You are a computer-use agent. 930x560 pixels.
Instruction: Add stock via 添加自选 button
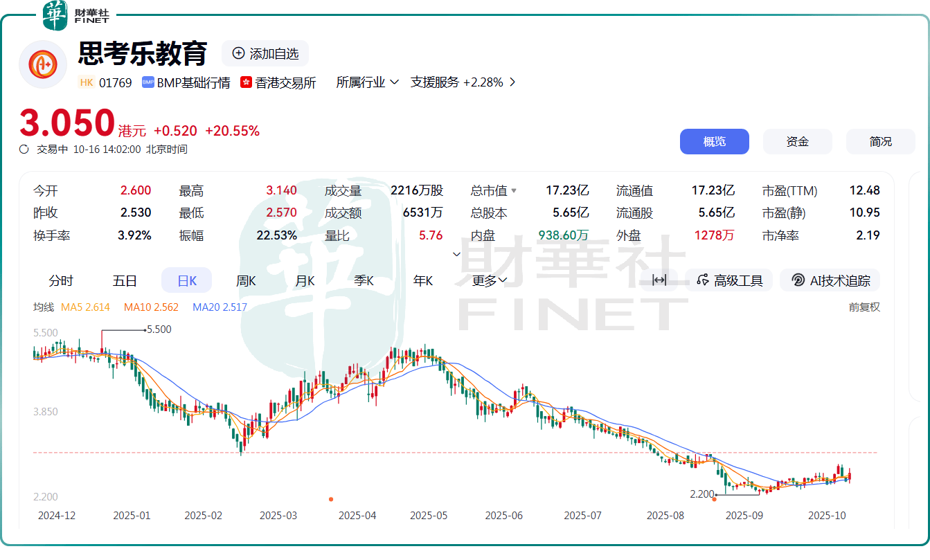[266, 53]
